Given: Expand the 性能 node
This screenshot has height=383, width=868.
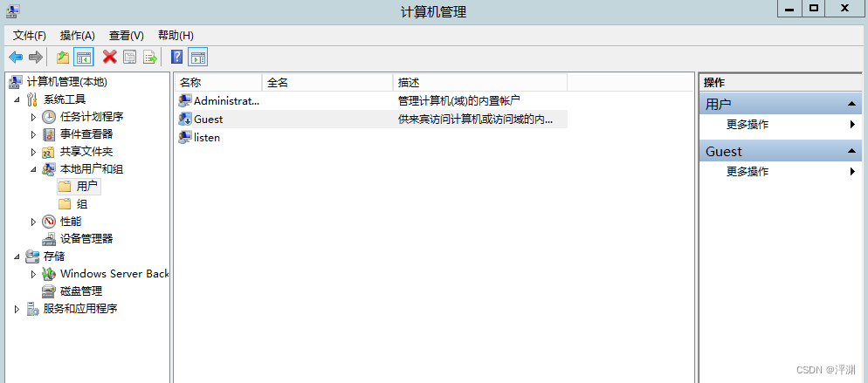Looking at the screenshot, I should point(33,222).
